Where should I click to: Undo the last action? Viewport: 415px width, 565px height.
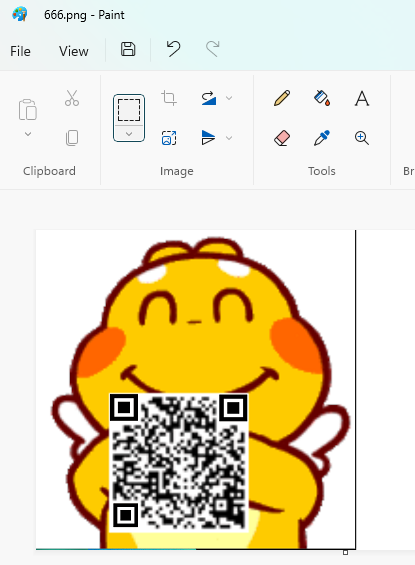[x=173, y=49]
